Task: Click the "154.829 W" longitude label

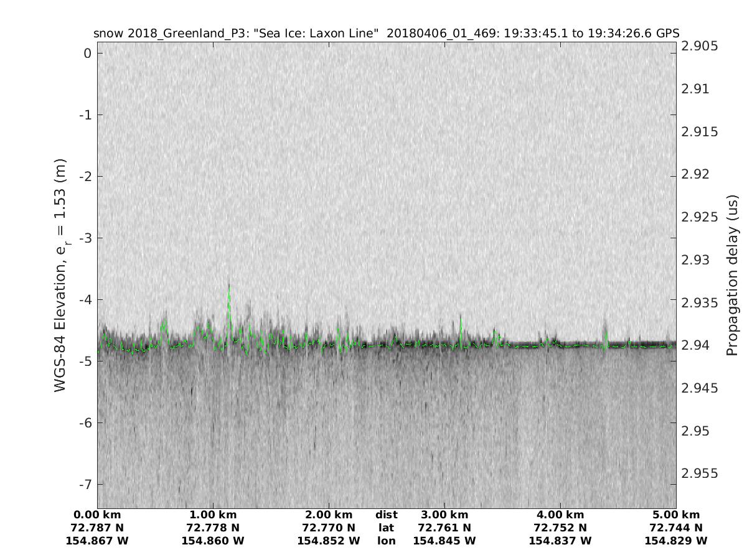Action: pos(676,541)
